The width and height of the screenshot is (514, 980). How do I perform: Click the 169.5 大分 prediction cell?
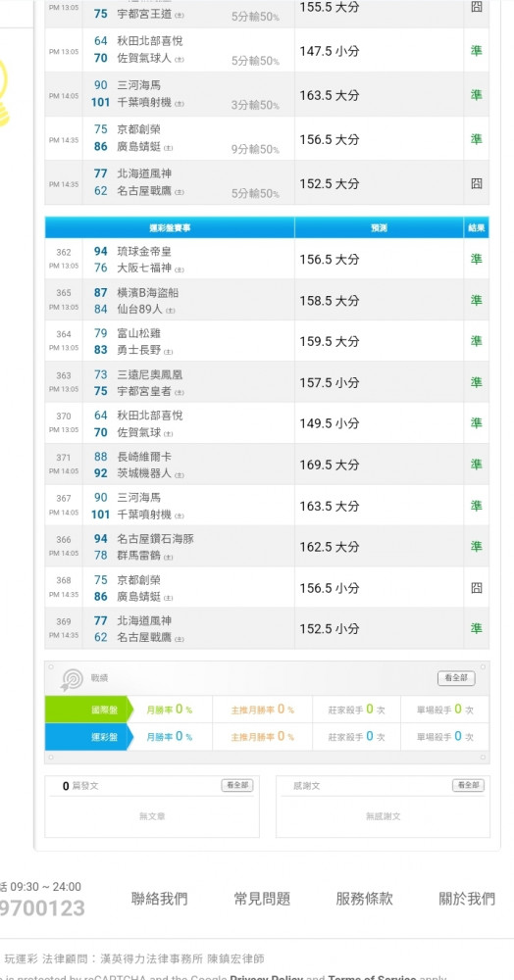tap(380, 465)
